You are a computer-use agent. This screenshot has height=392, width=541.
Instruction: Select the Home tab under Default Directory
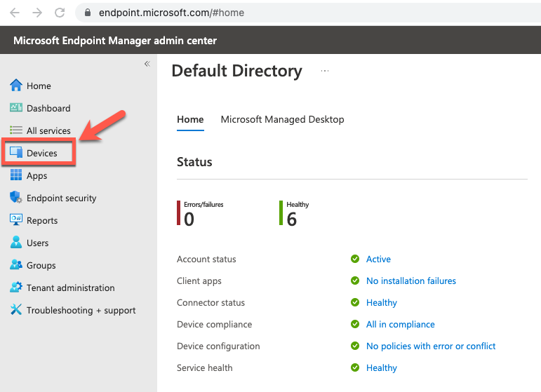[190, 119]
